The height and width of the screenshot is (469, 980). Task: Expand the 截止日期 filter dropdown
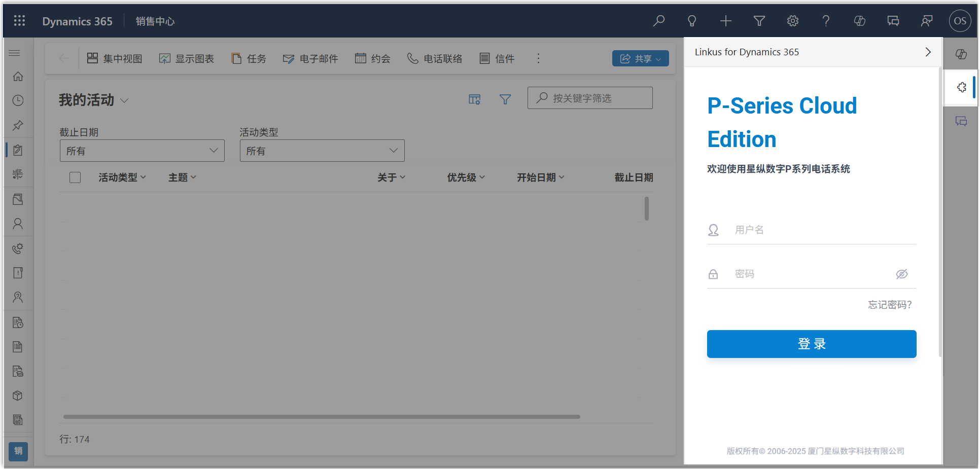click(x=142, y=151)
